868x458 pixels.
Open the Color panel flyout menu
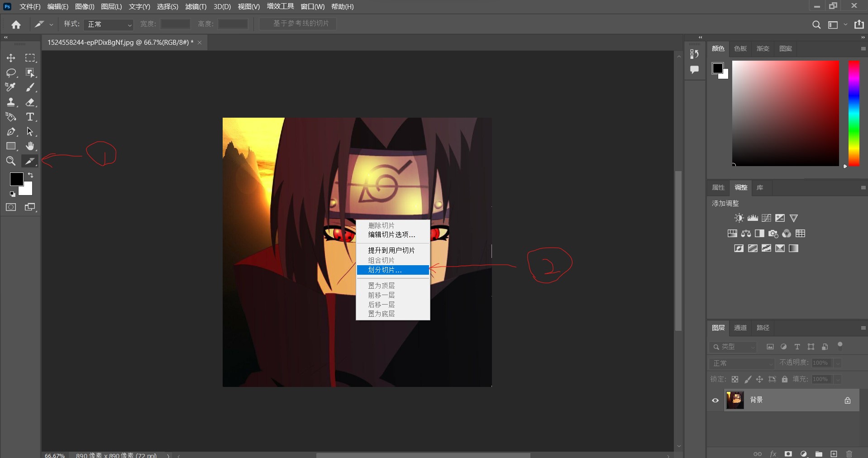[863, 48]
